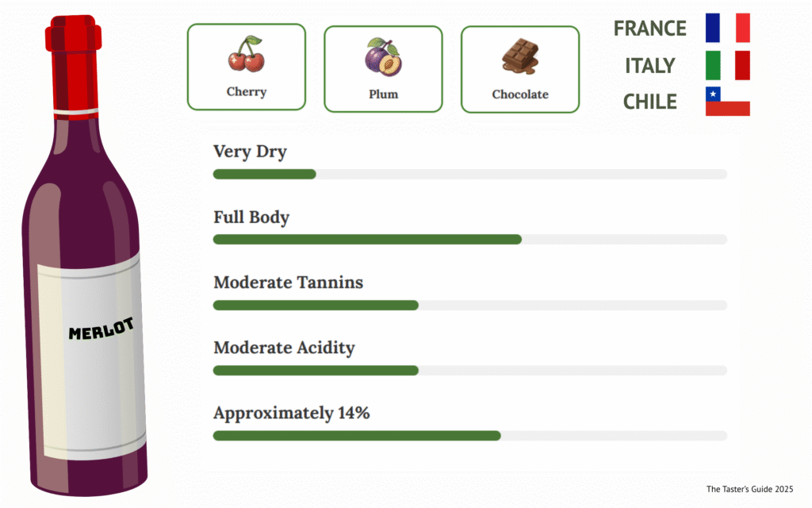Click the Chile flag icon

pos(727,102)
